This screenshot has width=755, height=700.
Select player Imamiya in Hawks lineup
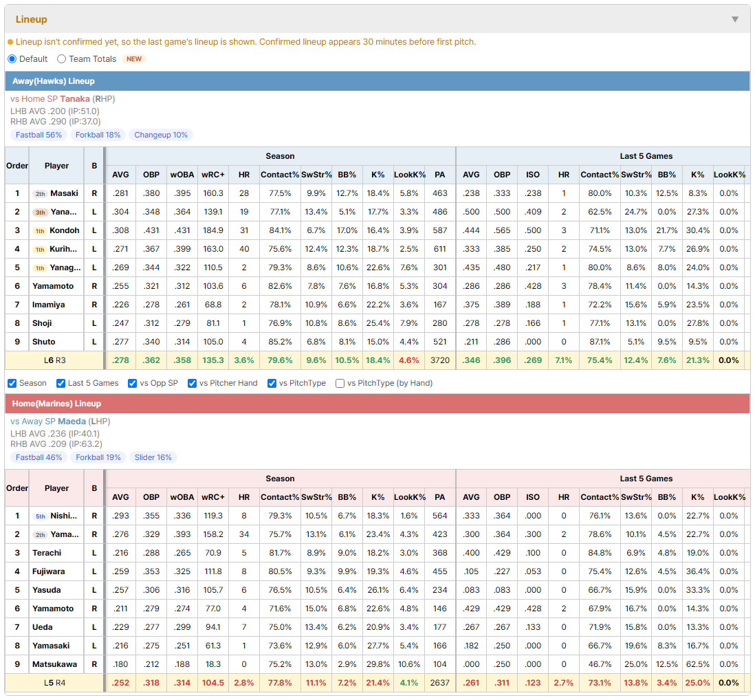pyautogui.click(x=49, y=305)
